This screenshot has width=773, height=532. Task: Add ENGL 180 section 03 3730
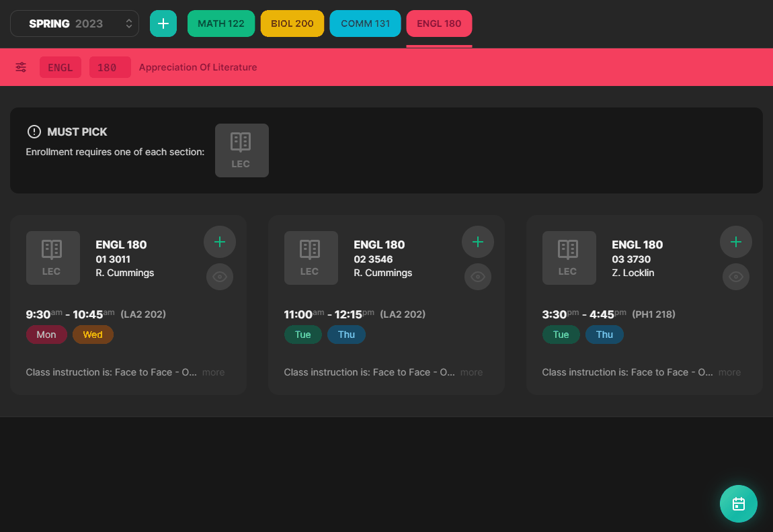click(x=735, y=242)
